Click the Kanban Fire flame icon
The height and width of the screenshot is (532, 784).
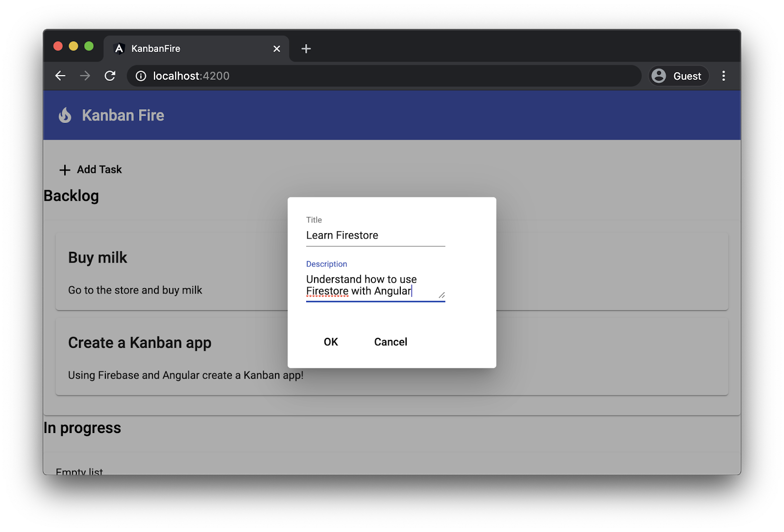pyautogui.click(x=65, y=116)
